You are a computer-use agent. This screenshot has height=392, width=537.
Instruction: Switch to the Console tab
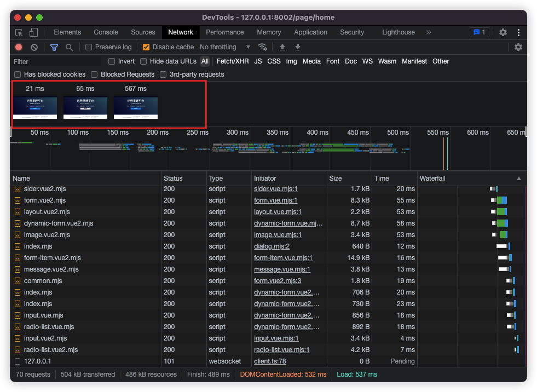tap(106, 32)
